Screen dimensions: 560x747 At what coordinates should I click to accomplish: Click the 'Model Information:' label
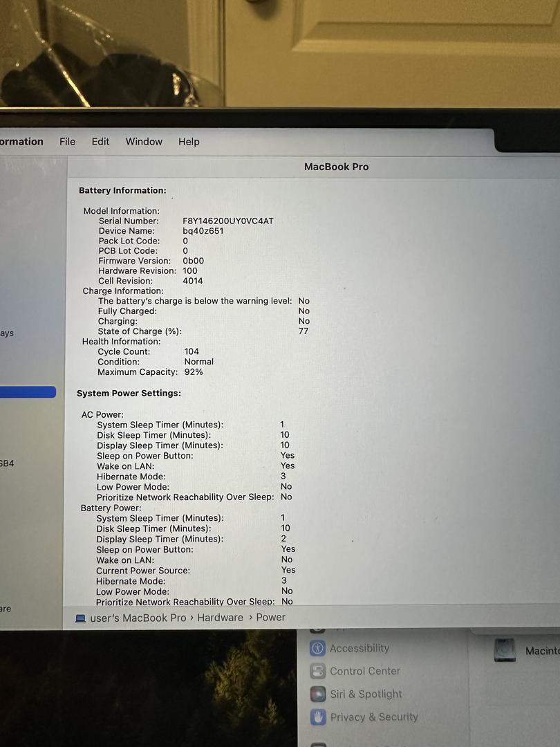pos(122,211)
